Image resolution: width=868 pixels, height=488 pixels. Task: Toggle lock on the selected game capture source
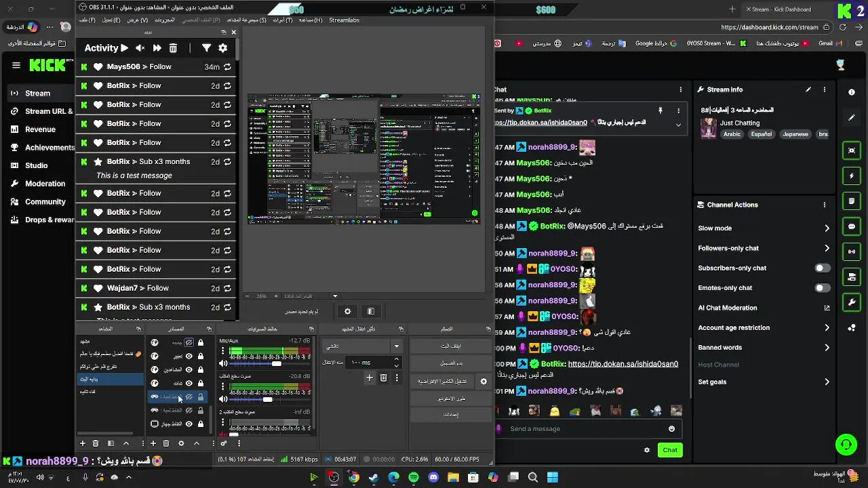point(201,397)
